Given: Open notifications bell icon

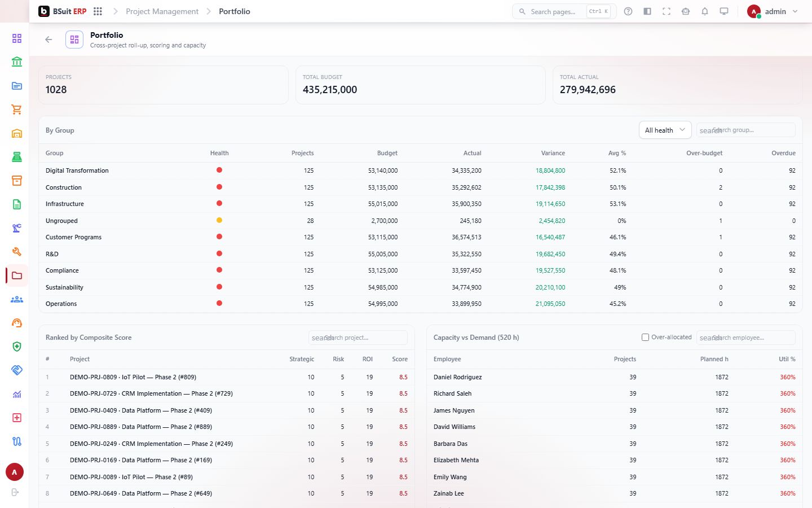Looking at the screenshot, I should click(x=705, y=11).
